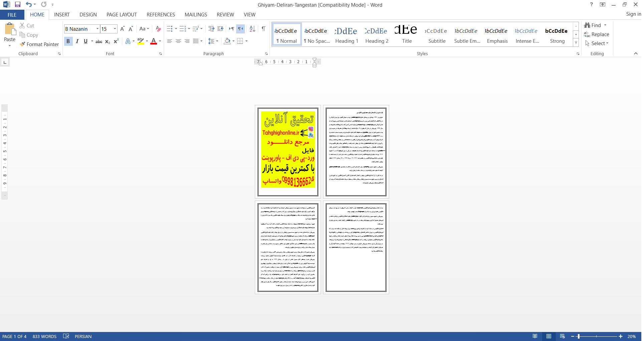The height and width of the screenshot is (341, 644).
Task: Set right-to-left text direction
Action: coord(240,29)
